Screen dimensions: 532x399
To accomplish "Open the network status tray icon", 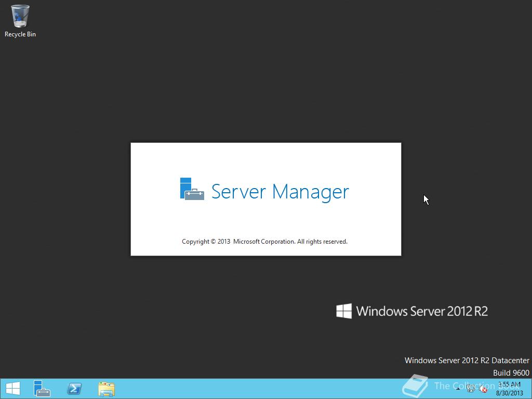I will click(x=471, y=389).
